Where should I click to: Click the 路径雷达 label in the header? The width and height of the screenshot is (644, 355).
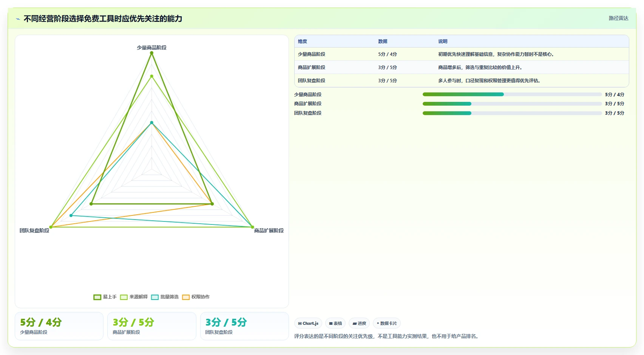pos(618,18)
